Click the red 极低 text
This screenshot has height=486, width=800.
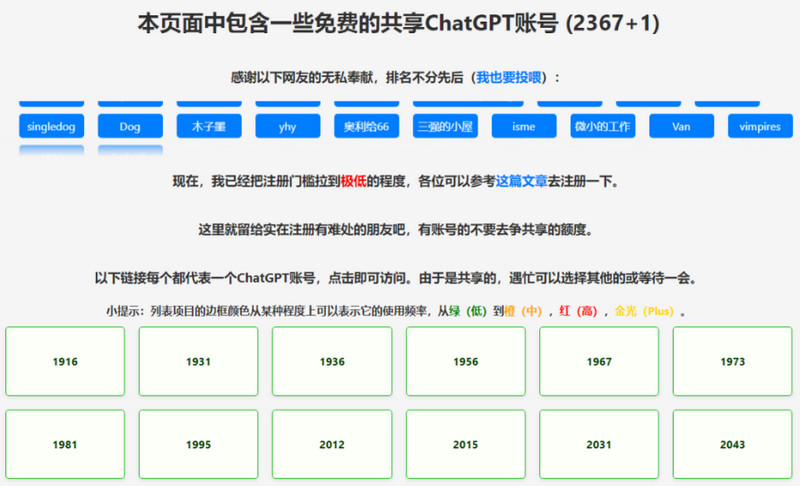click(x=354, y=181)
